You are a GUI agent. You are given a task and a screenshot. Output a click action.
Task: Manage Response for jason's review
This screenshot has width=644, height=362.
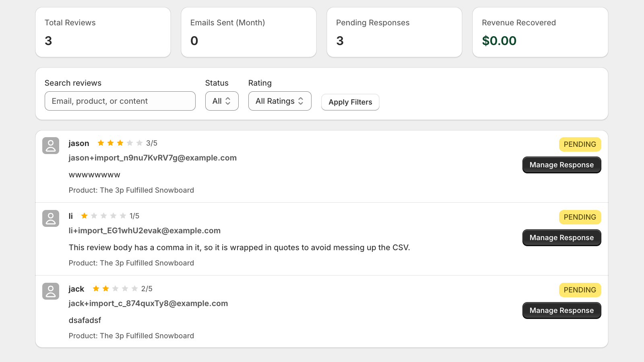click(561, 165)
